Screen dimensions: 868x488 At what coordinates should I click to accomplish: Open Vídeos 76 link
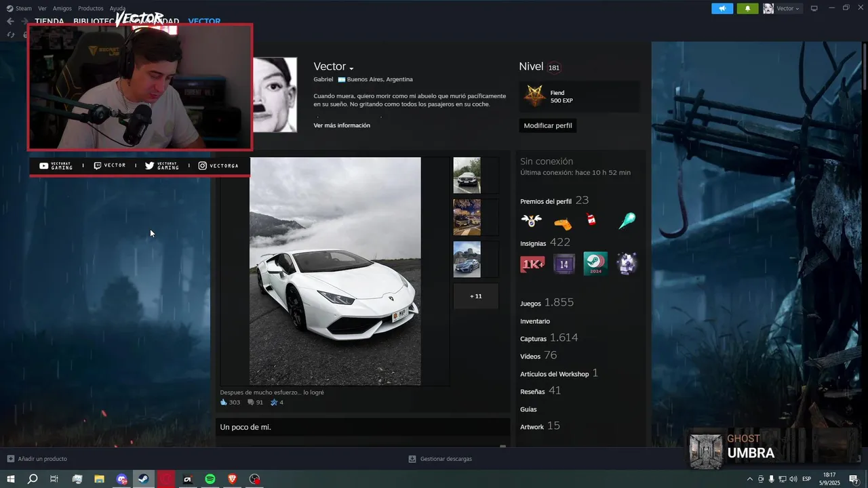point(538,356)
